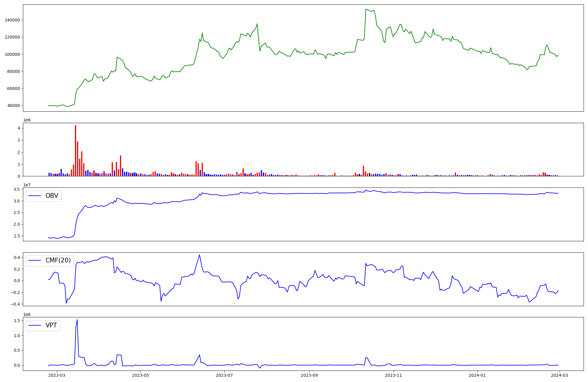Click the 2023-09 date label on x-axis
The width and height of the screenshot is (588, 382).
coord(310,375)
